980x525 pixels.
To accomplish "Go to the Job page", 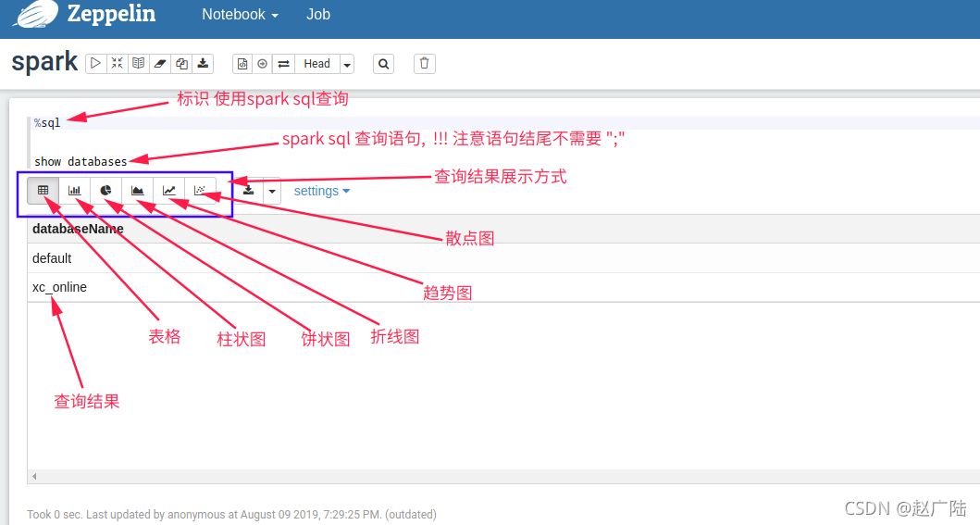I will [x=318, y=15].
